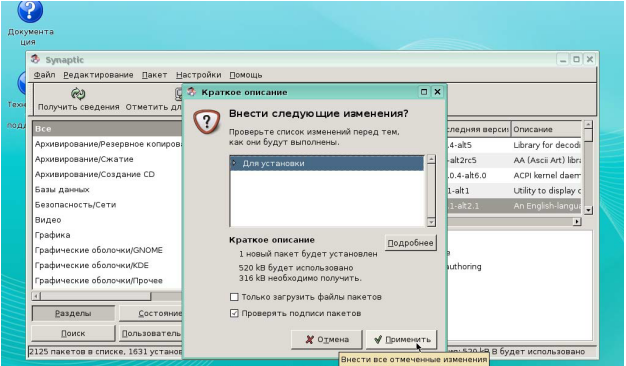Open the Пакет menu
The width and height of the screenshot is (626, 366).
click(155, 75)
